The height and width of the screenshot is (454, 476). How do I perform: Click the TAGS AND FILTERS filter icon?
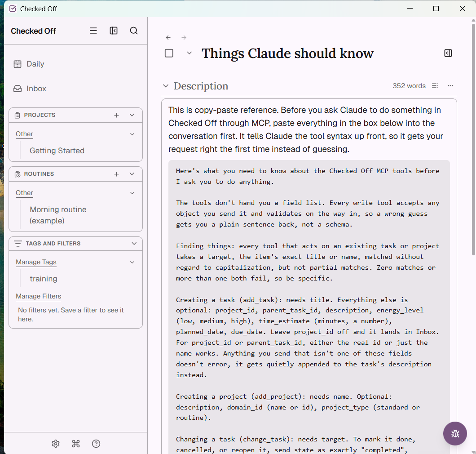[18, 244]
